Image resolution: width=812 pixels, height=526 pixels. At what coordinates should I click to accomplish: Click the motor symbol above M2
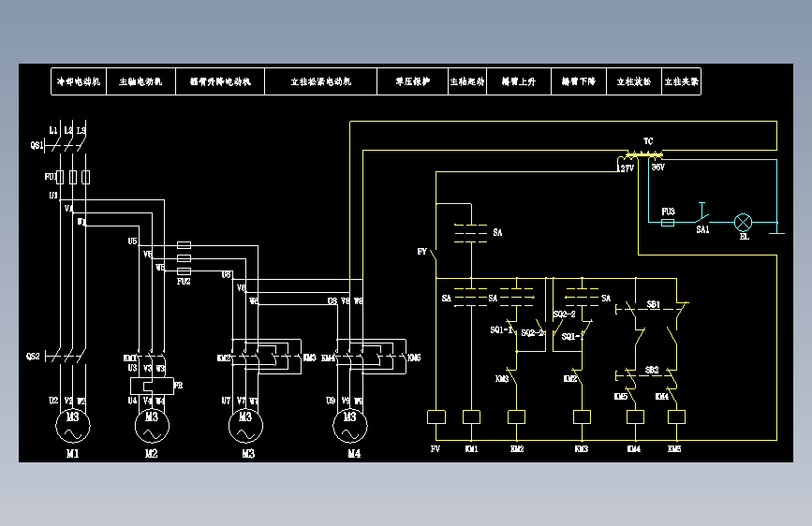[x=152, y=426]
